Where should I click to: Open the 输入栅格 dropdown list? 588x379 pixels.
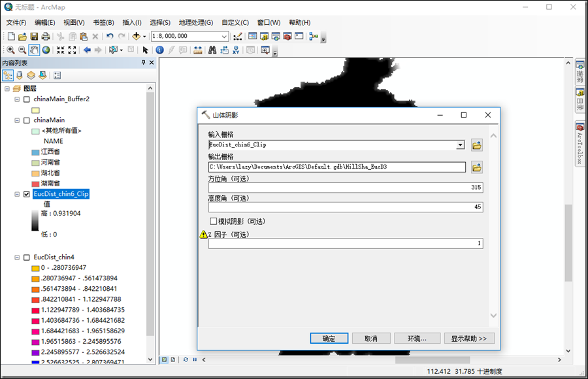point(462,144)
